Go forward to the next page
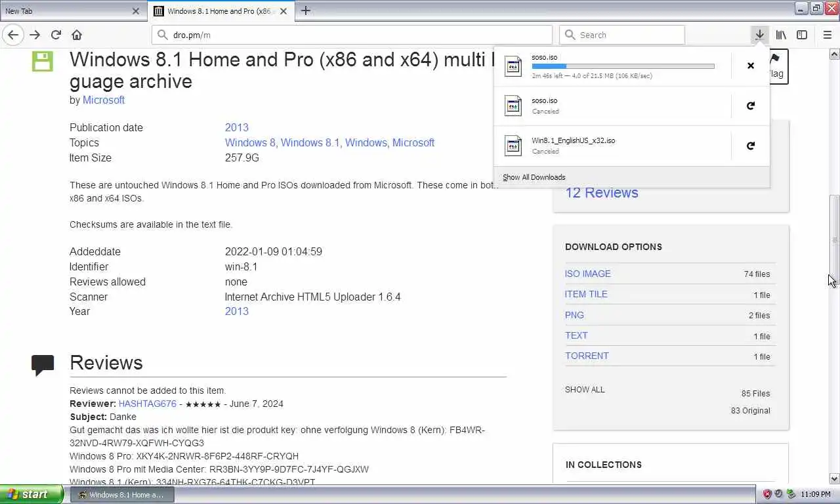 35,35
